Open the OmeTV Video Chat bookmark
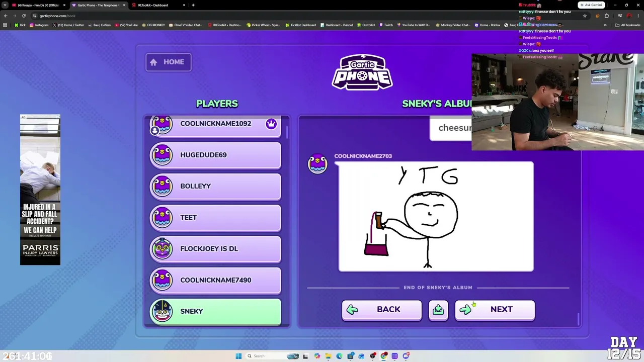Viewport: 644px width, 362px height. (185, 25)
